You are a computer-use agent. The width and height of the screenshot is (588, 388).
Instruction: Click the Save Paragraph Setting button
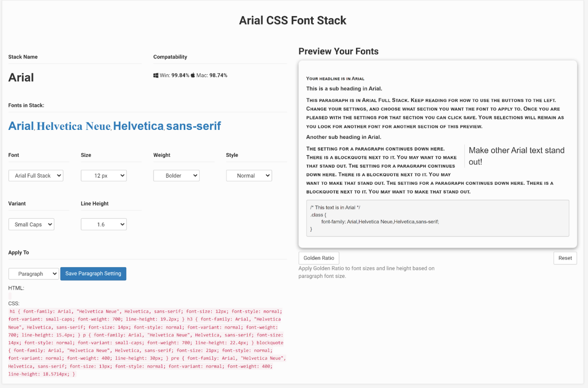(93, 273)
